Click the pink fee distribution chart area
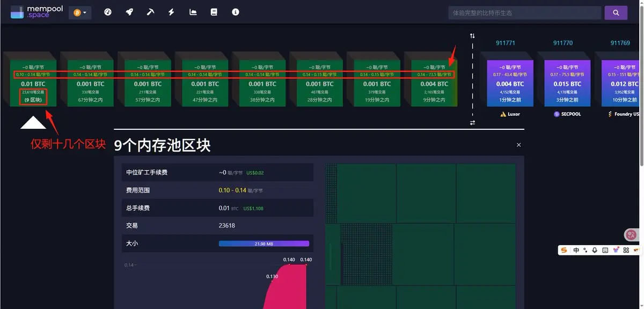This screenshot has height=309, width=644. click(x=287, y=287)
